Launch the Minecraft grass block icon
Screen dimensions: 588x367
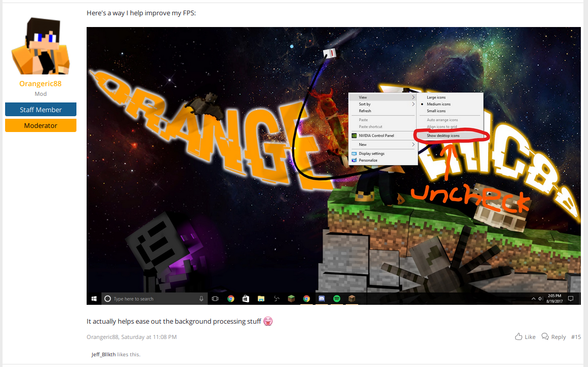tap(291, 299)
